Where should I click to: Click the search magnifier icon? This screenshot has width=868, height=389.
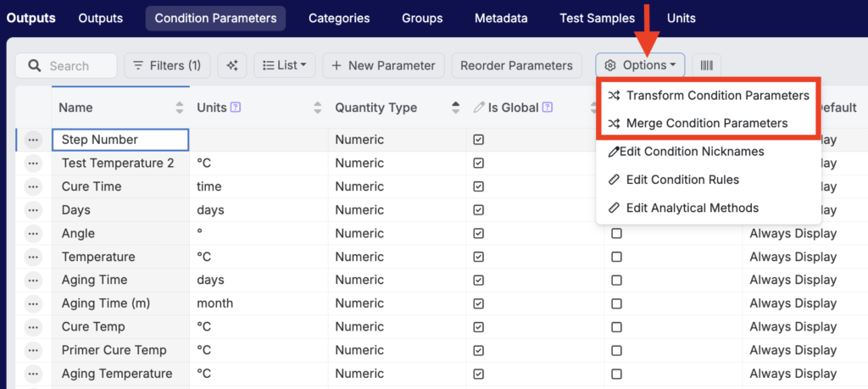click(34, 66)
